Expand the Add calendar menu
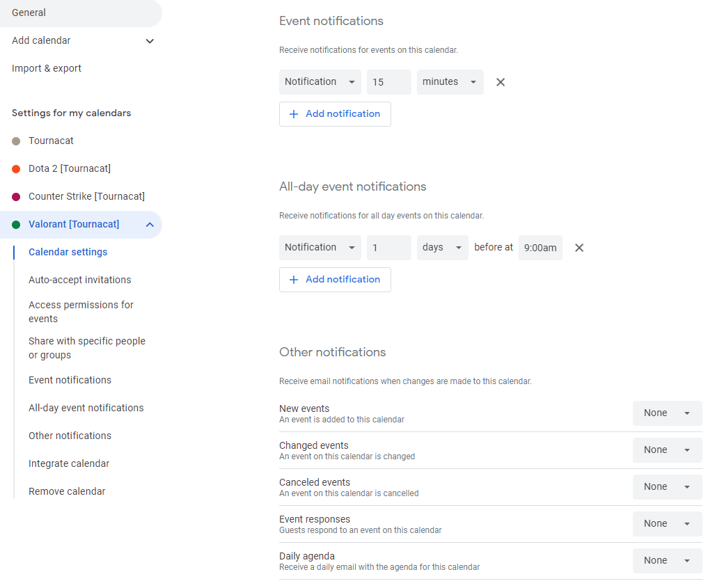The image size is (724, 588). (149, 40)
